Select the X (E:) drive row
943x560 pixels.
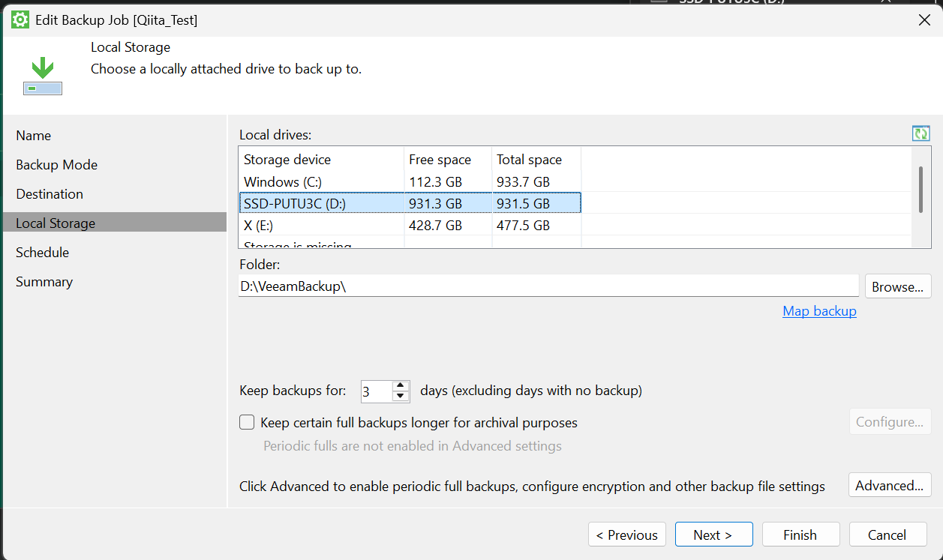point(411,225)
